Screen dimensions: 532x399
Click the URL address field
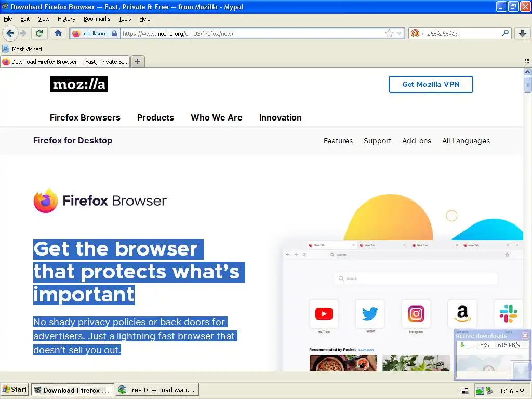253,34
